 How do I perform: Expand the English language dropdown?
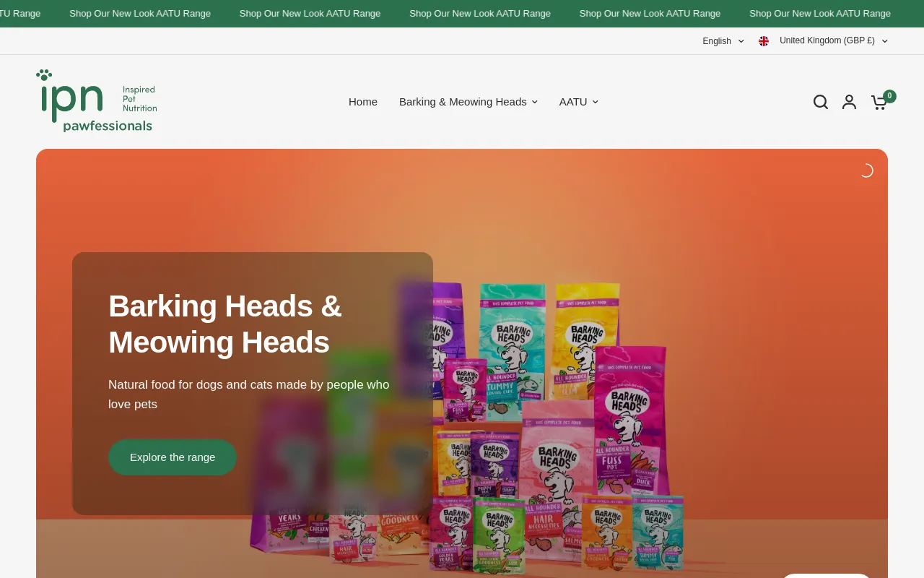[x=723, y=41]
